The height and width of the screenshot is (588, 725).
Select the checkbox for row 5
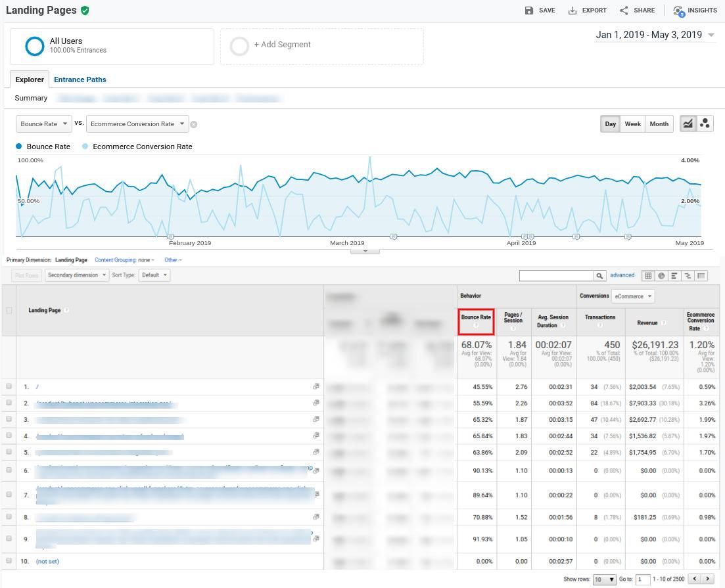[9, 452]
